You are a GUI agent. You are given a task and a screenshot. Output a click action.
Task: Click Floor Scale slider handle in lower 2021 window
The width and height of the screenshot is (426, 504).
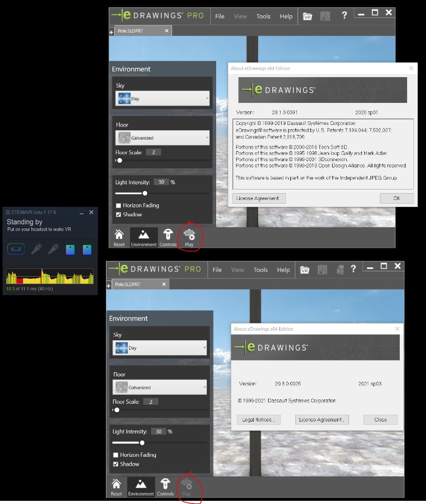click(x=117, y=410)
